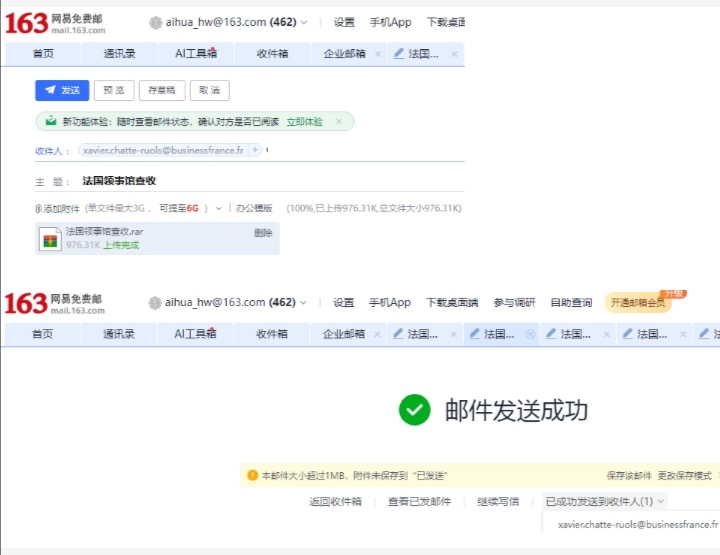Open 设置 in the compose-screen header
This screenshot has height=555, width=720.
pos(344,22)
